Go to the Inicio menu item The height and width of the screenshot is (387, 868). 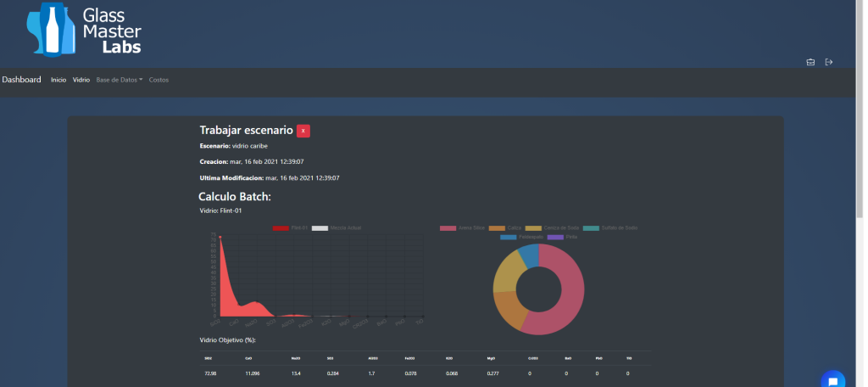coord(58,80)
